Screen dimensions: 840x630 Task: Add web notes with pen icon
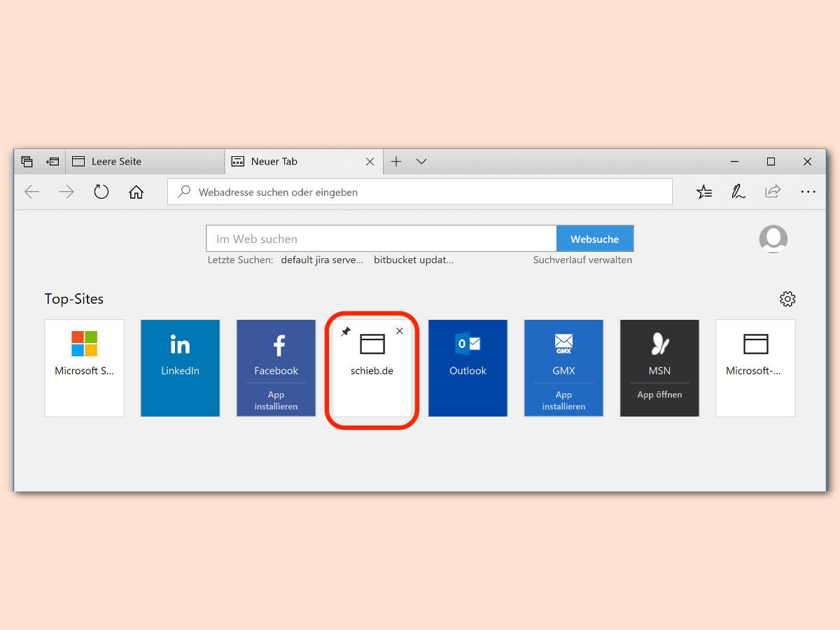pyautogui.click(x=738, y=192)
